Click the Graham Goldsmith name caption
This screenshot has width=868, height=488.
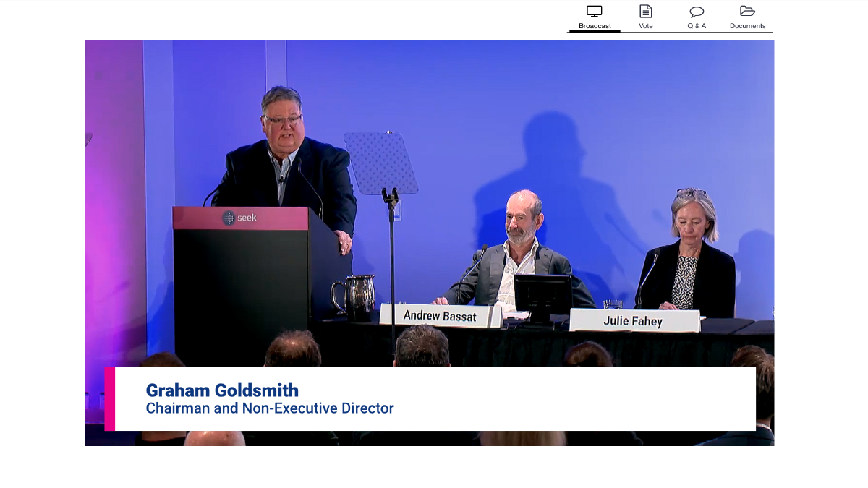tap(222, 390)
